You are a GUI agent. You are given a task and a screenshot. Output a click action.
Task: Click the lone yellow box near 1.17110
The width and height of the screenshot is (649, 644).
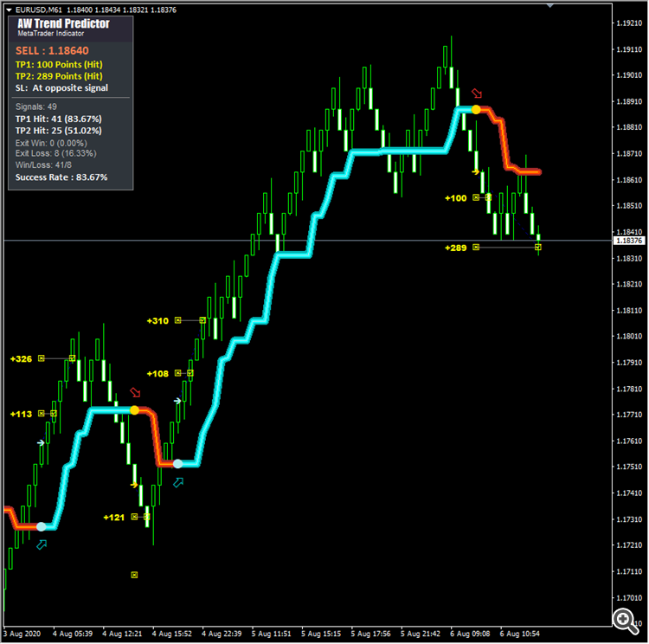pyautogui.click(x=134, y=575)
